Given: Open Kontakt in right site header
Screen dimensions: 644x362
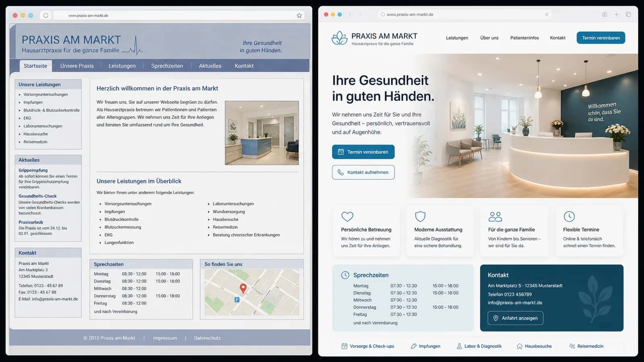Looking at the screenshot, I should click(x=557, y=38).
